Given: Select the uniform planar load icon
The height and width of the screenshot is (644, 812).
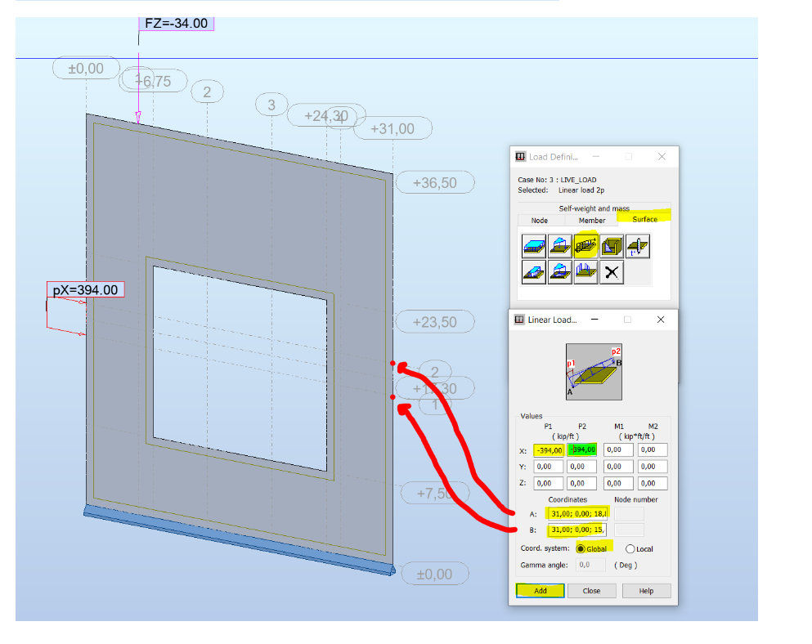Looking at the screenshot, I should (x=534, y=245).
